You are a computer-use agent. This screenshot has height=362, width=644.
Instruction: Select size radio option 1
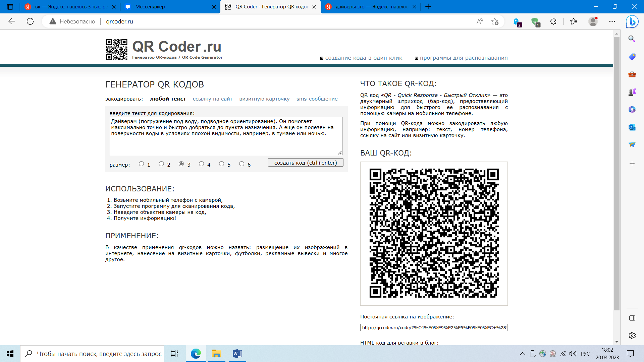click(x=141, y=164)
